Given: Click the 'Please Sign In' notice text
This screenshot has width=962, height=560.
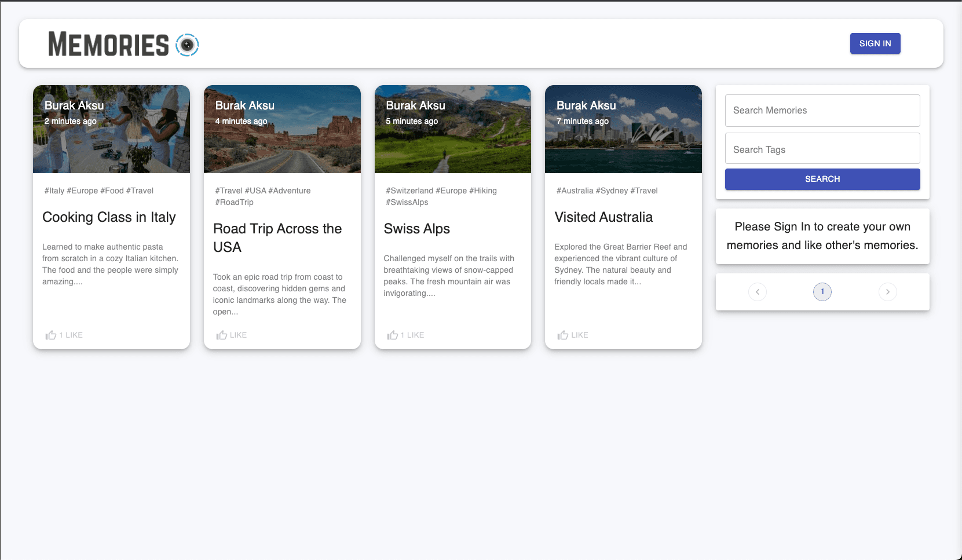Looking at the screenshot, I should tap(822, 236).
